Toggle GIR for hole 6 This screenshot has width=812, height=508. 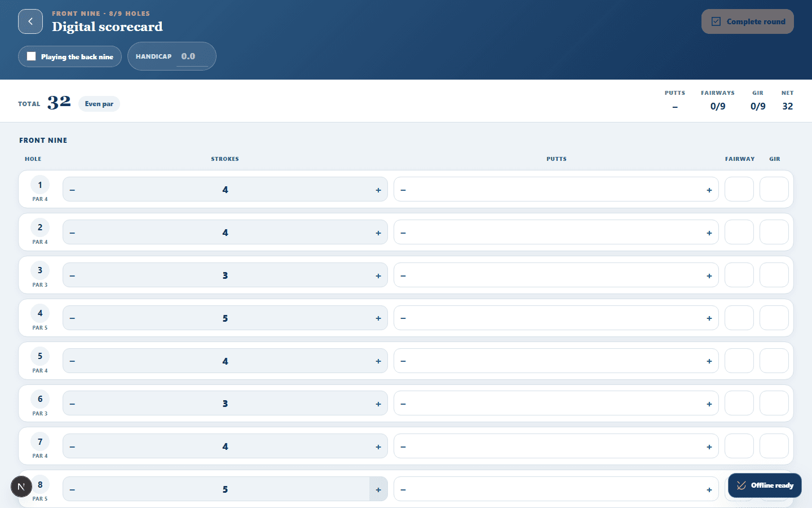(x=774, y=403)
